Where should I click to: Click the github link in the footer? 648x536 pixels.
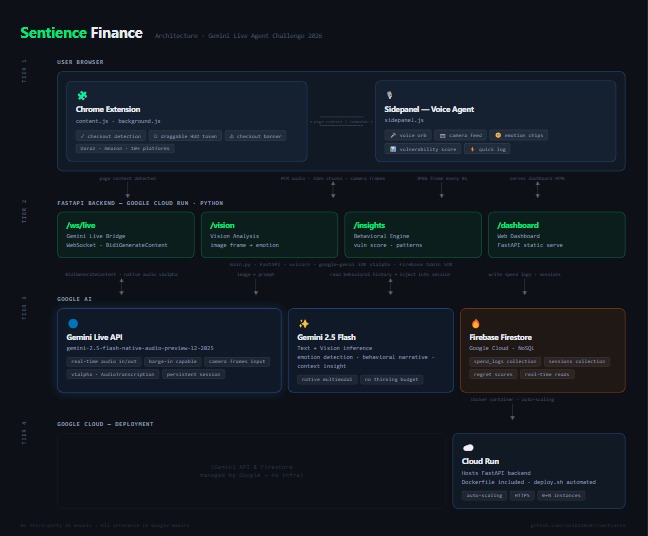pos(578,525)
